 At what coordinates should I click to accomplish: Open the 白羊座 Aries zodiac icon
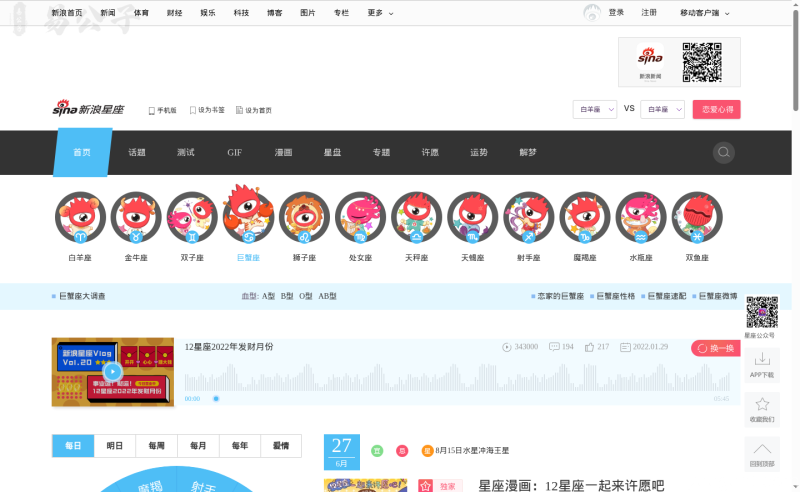pyautogui.click(x=80, y=217)
